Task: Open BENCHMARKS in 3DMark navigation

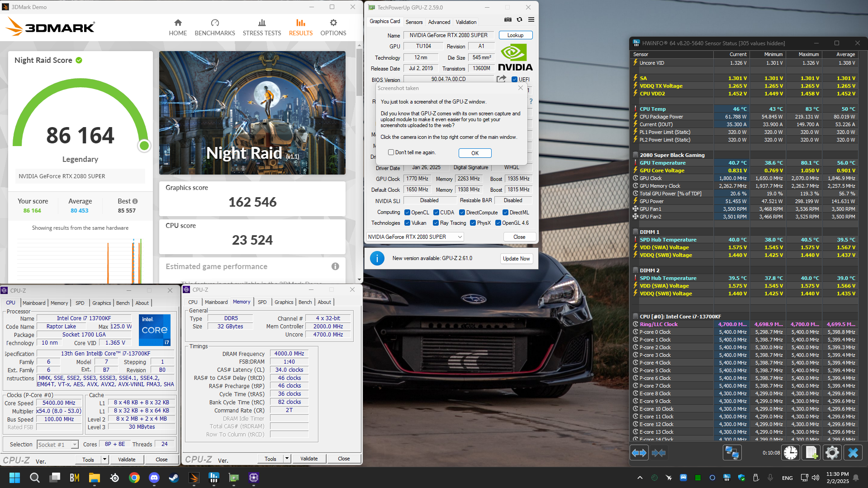Action: tap(215, 28)
